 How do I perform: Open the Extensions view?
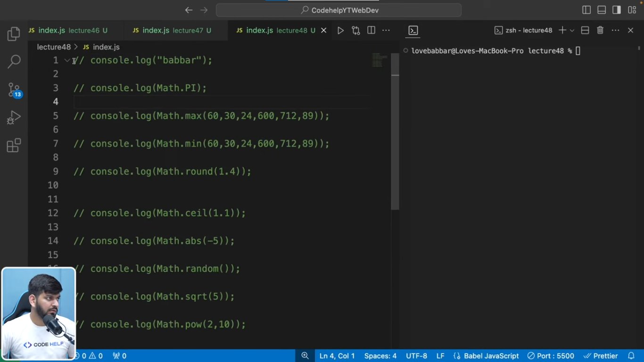click(x=14, y=145)
